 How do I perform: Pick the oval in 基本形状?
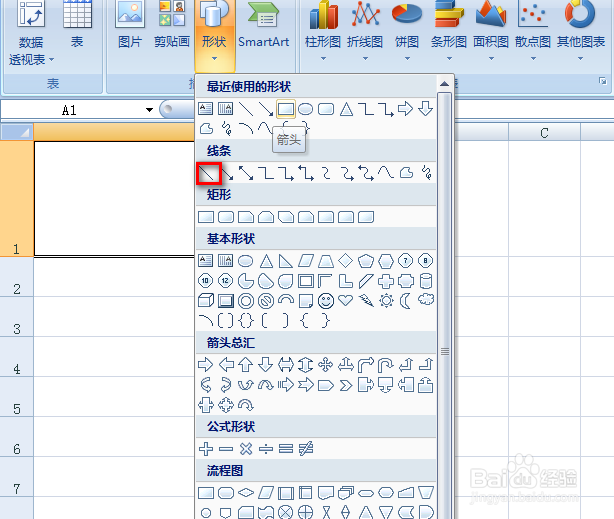point(246,260)
